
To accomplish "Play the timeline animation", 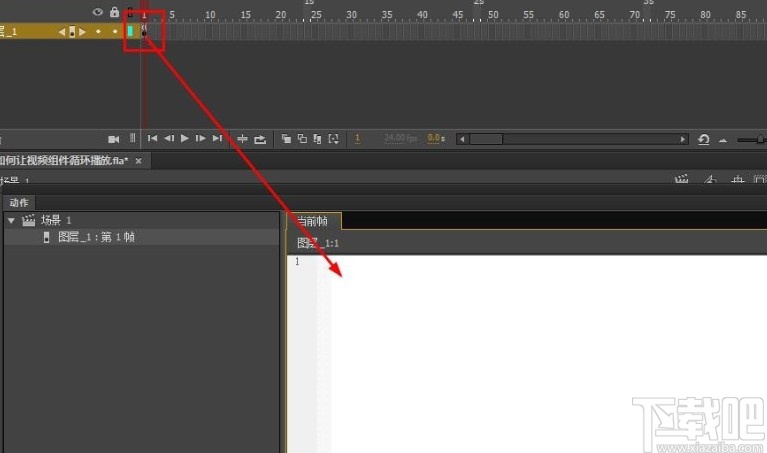I will point(184,138).
